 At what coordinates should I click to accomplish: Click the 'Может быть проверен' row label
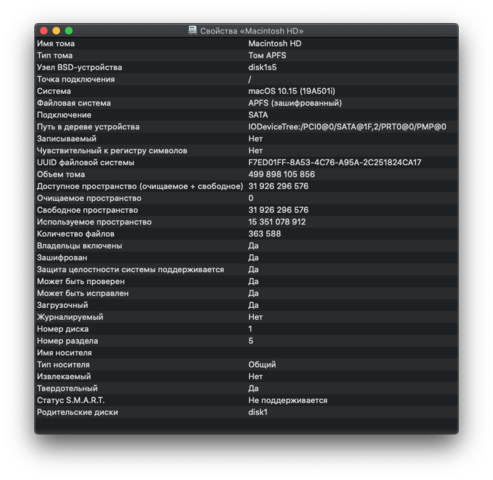coord(81,282)
